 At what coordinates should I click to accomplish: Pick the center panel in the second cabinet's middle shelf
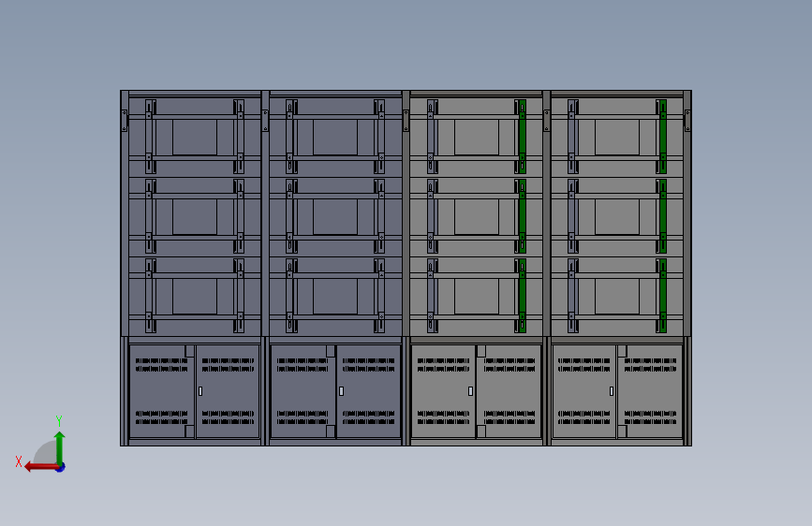pos(335,217)
